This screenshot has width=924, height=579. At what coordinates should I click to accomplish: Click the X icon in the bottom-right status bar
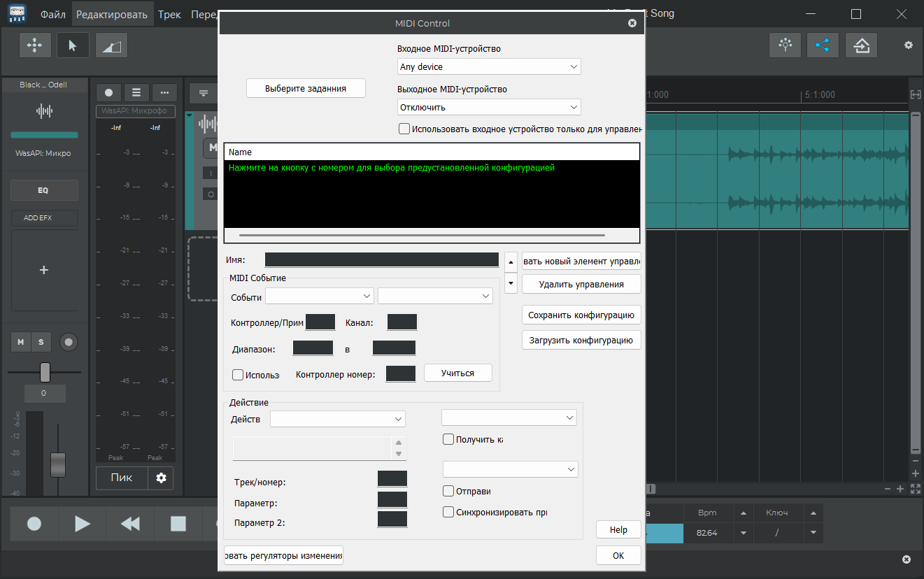click(907, 559)
